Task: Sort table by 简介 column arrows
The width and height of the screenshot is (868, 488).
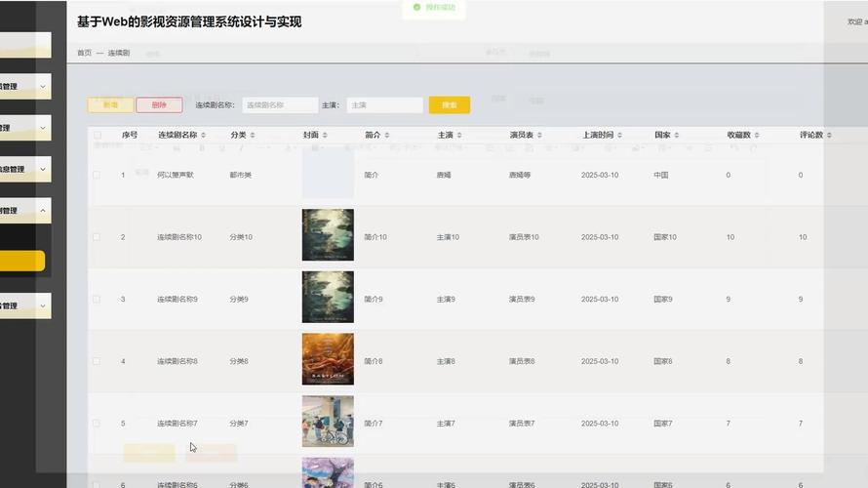Action: coord(387,135)
